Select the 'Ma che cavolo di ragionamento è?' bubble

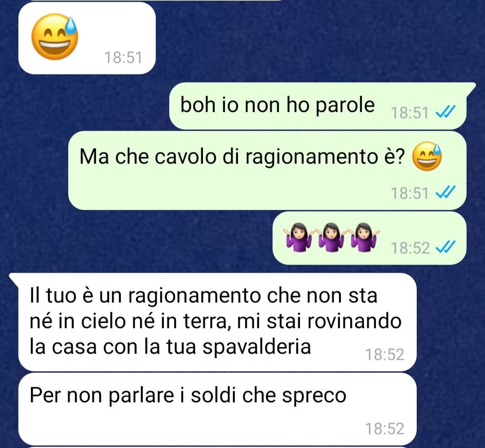click(x=267, y=171)
